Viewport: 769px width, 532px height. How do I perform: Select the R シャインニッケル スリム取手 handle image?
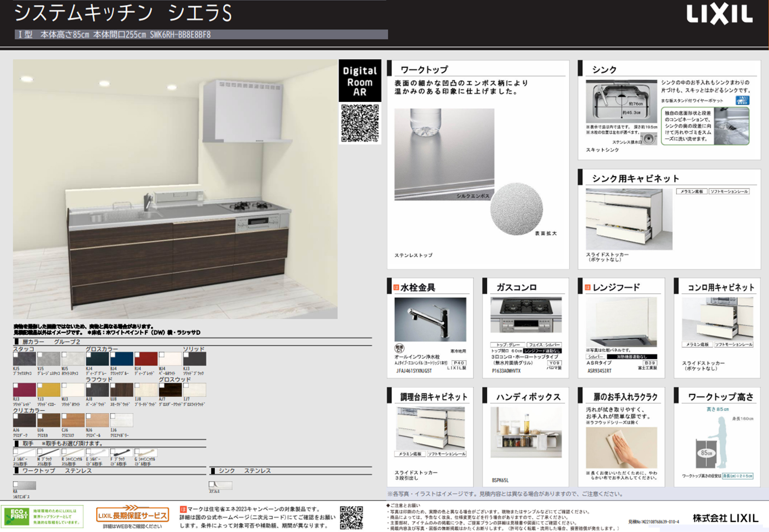73,452
